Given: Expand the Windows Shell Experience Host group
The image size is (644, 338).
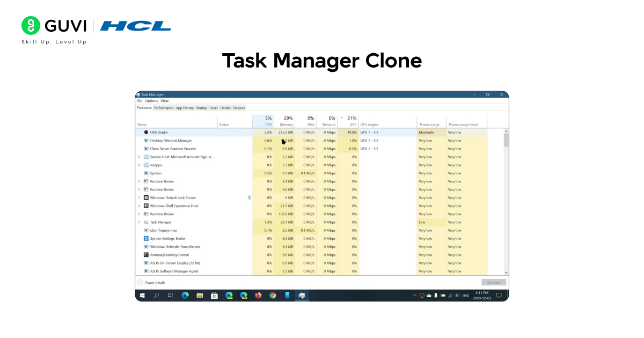Looking at the screenshot, I should (x=139, y=206).
